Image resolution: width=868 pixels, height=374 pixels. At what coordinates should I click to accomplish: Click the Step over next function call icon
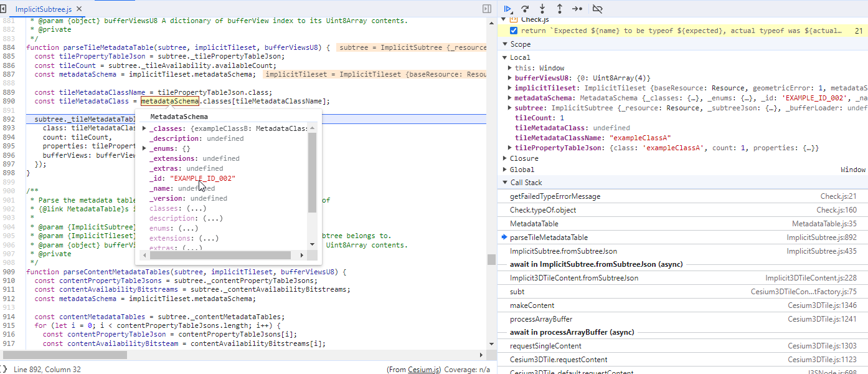[524, 9]
